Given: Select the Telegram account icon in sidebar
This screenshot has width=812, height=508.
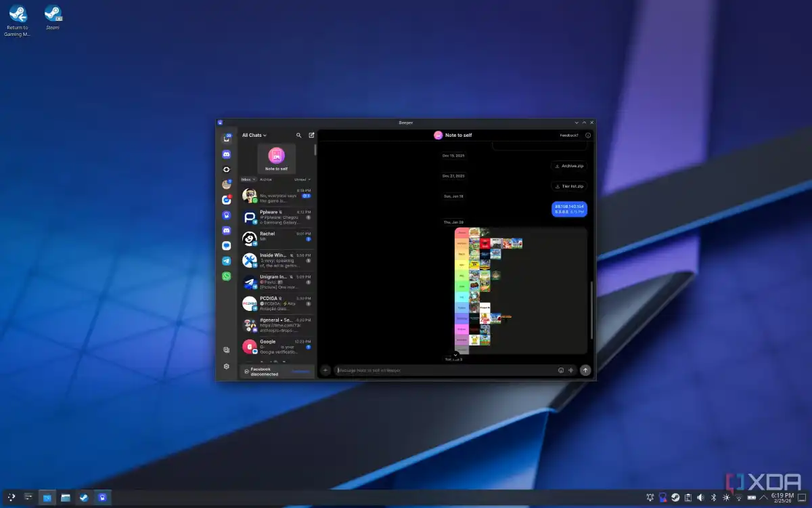Looking at the screenshot, I should pos(227,261).
